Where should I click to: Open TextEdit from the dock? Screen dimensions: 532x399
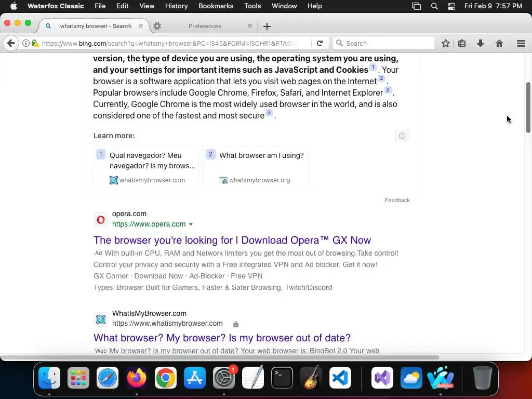coord(253,378)
